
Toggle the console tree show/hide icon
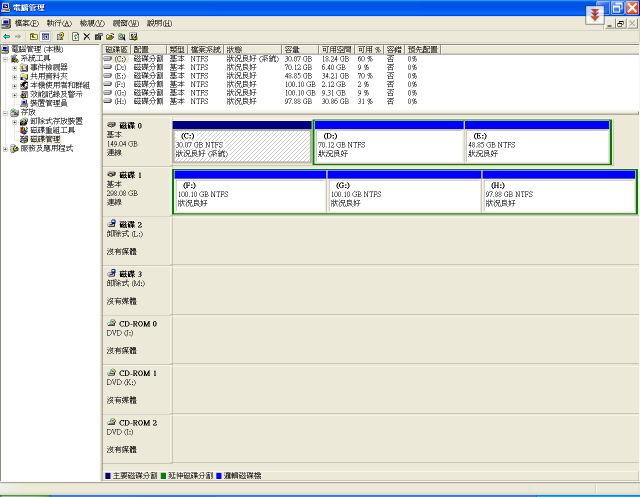pos(45,37)
